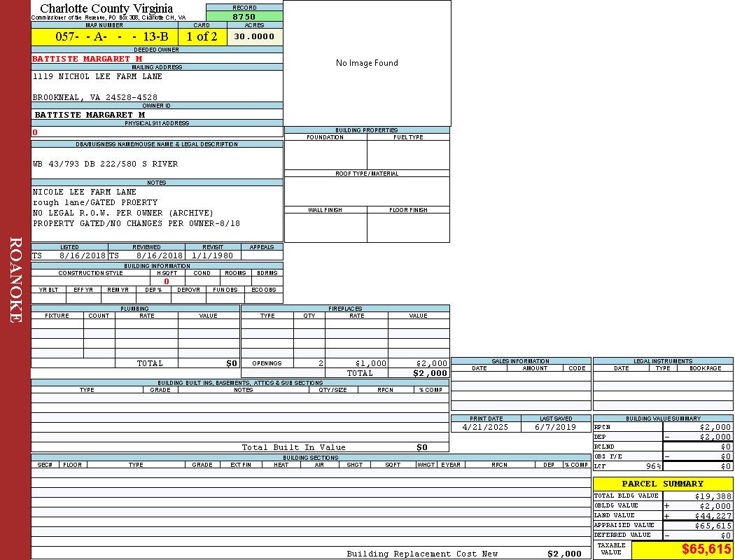
Task: Click the red deeded owner name
Action: pyautogui.click(x=87, y=59)
